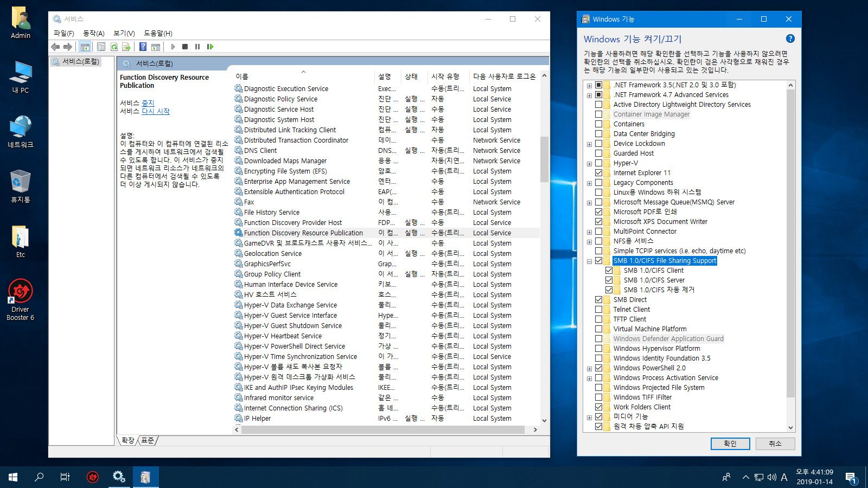The image size is (868, 488).
Task: Select 서비스(로컬) in the console tree
Action: pyautogui.click(x=76, y=62)
